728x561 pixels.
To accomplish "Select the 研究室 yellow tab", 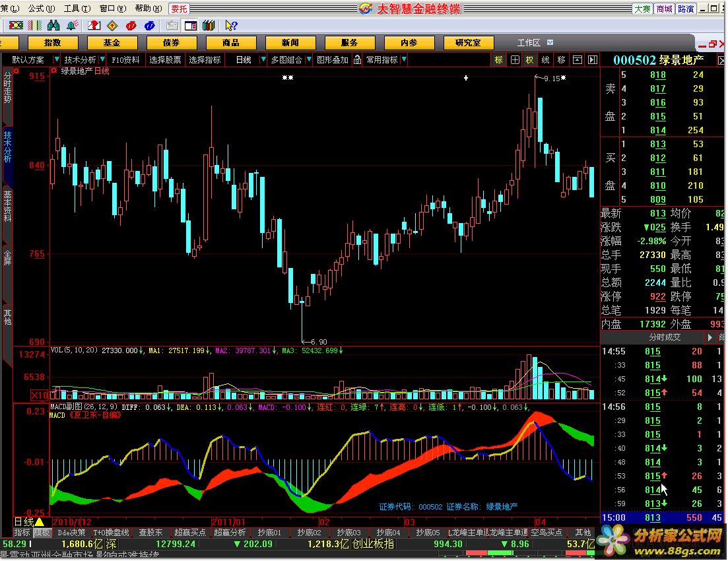I will pos(468,43).
